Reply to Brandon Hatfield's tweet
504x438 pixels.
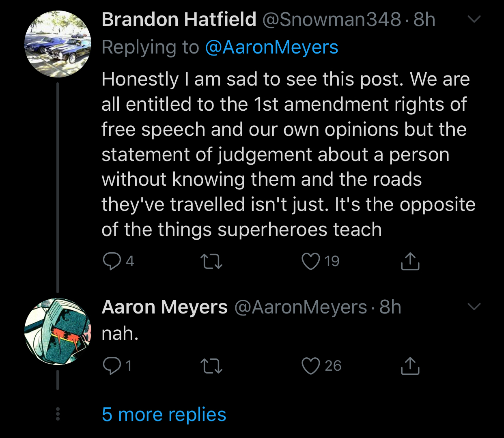[112, 261]
